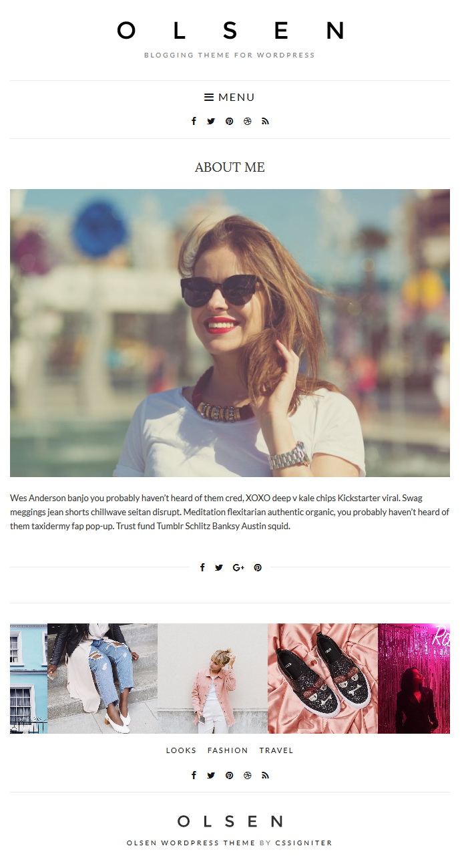Image resolution: width=460 pixels, height=868 pixels.
Task: Open the LOOKS footer menu link
Action: point(181,750)
